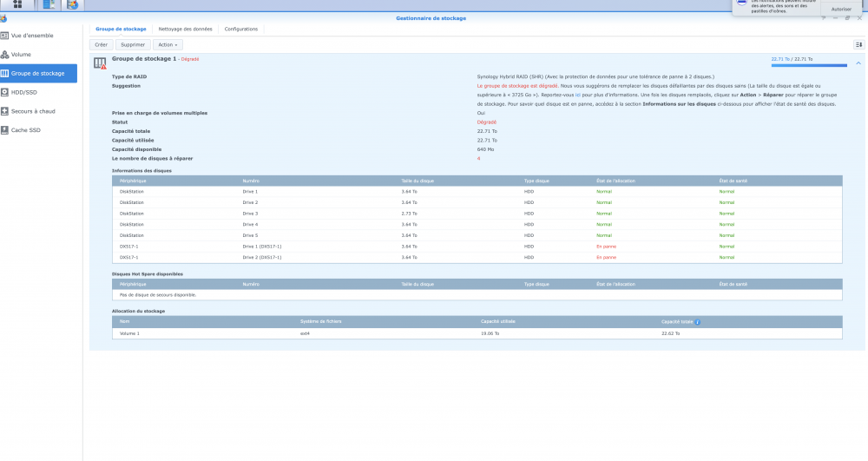Viewport: 868px width, 461px height.
Task: Click the help question mark in window header
Action: coord(823,18)
